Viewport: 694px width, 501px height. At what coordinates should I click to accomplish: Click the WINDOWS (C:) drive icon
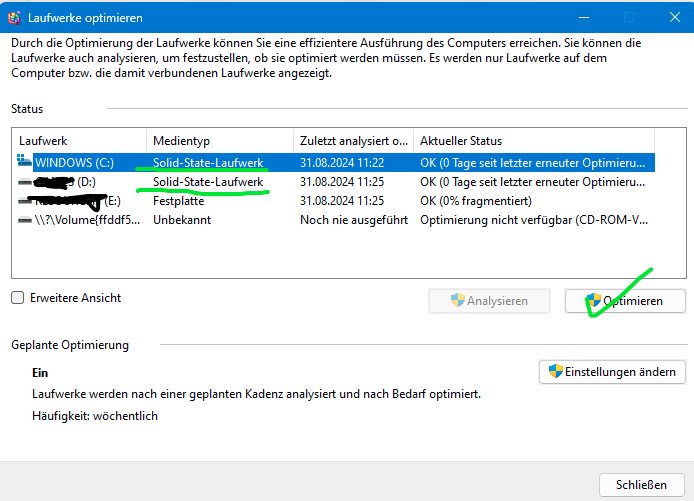24,161
